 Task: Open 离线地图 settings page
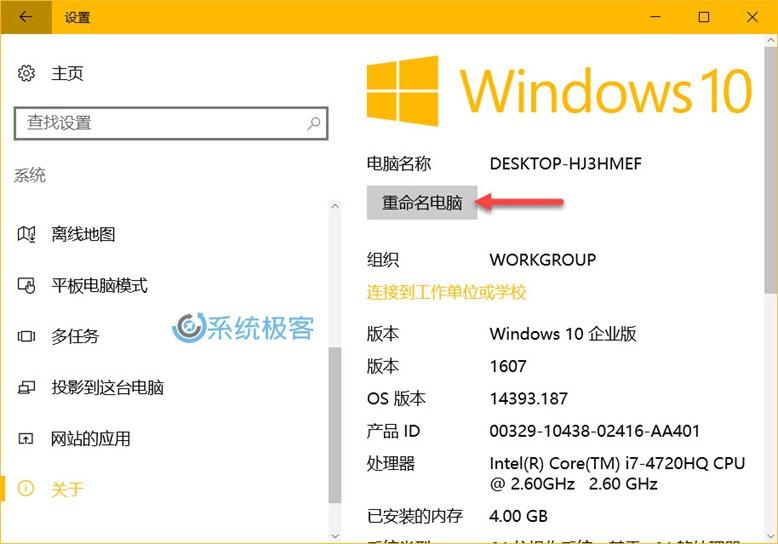(83, 234)
